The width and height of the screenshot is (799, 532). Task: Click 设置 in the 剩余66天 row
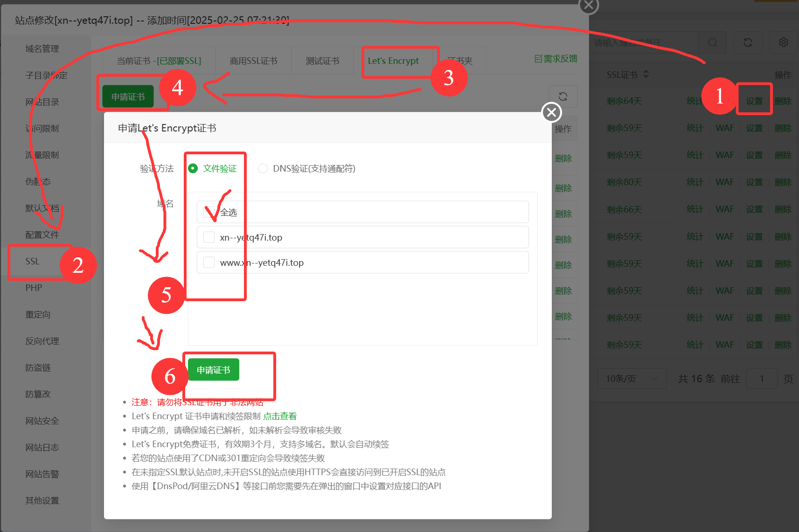(754, 209)
